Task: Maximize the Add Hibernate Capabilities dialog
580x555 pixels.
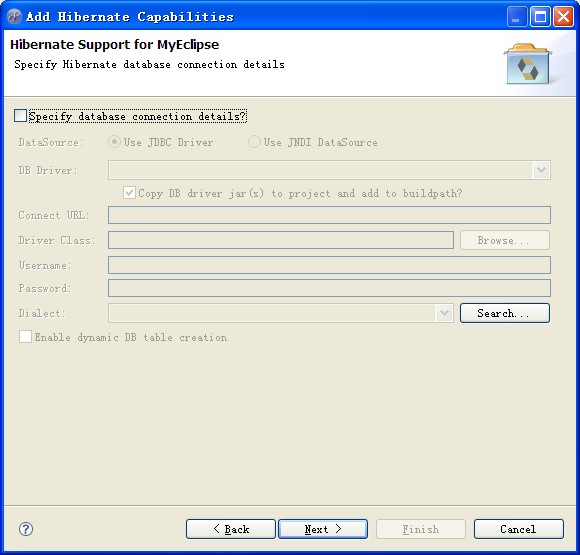Action: click(540, 17)
